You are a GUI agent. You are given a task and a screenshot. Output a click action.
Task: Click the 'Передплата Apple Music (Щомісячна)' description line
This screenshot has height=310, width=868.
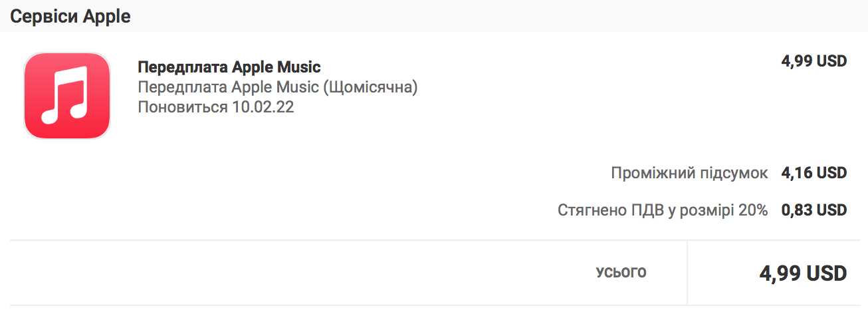tap(277, 87)
